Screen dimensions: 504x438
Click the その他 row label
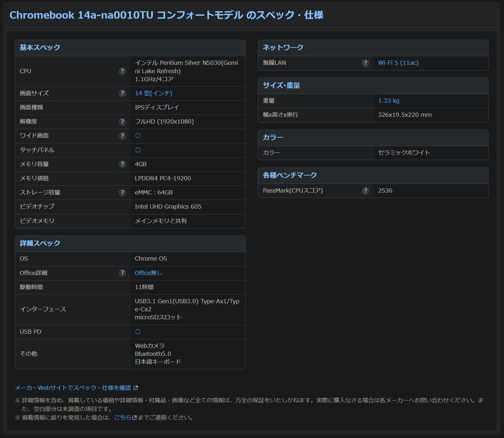pyautogui.click(x=29, y=354)
